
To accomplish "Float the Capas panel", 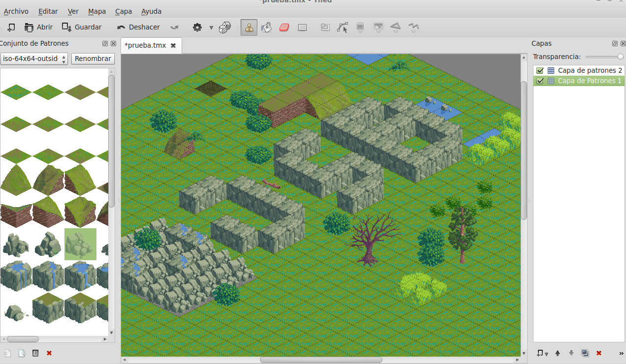I will (615, 44).
